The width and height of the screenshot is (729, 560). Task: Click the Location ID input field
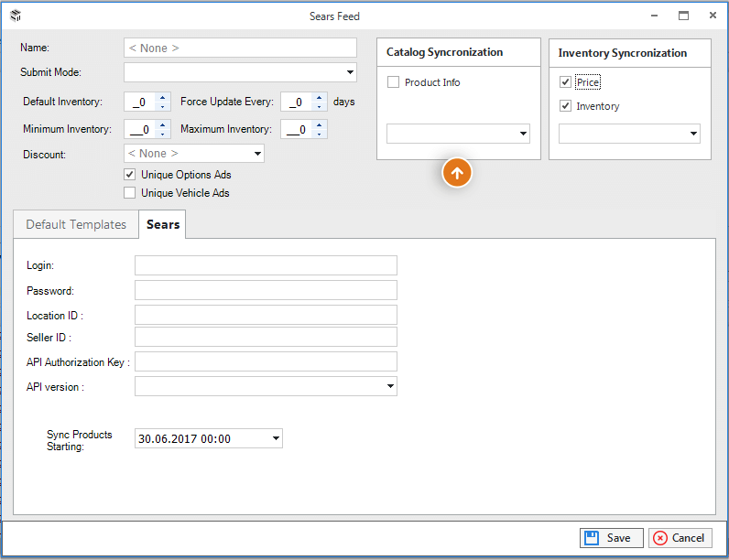click(x=266, y=315)
